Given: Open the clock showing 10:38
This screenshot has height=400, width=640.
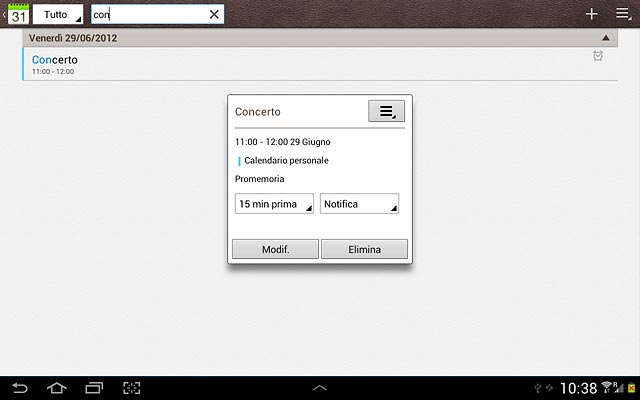Looking at the screenshot, I should (x=578, y=388).
